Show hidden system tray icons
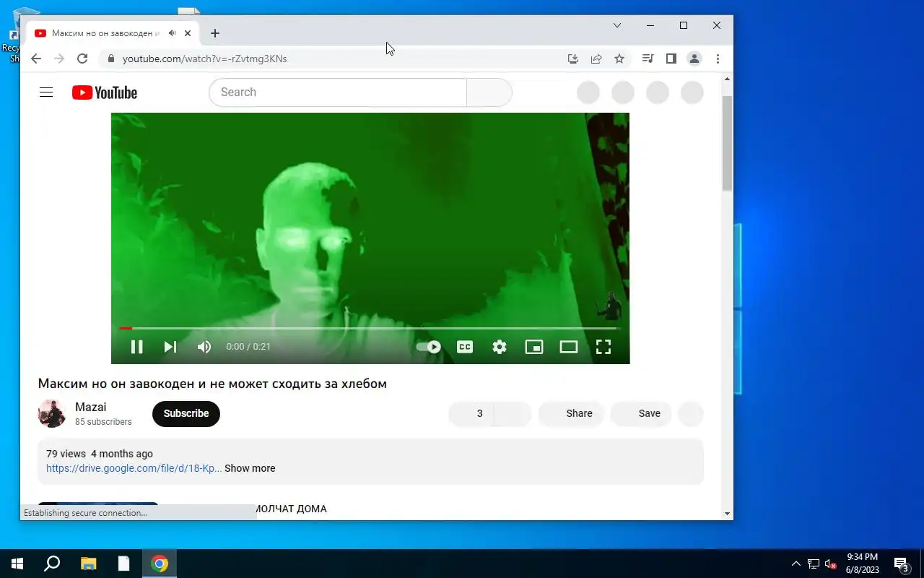The height and width of the screenshot is (578, 924). point(796,564)
